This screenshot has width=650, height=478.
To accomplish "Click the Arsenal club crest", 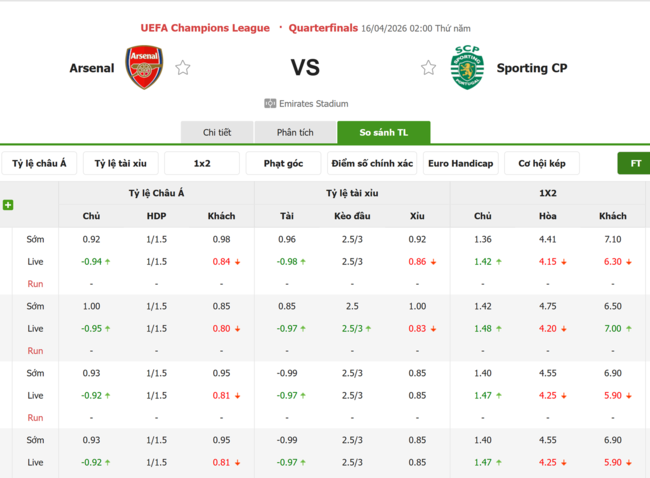I will pos(144,68).
